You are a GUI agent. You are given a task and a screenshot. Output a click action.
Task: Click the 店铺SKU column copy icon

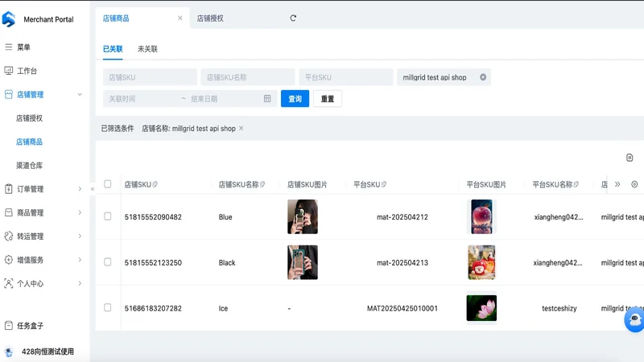155,185
